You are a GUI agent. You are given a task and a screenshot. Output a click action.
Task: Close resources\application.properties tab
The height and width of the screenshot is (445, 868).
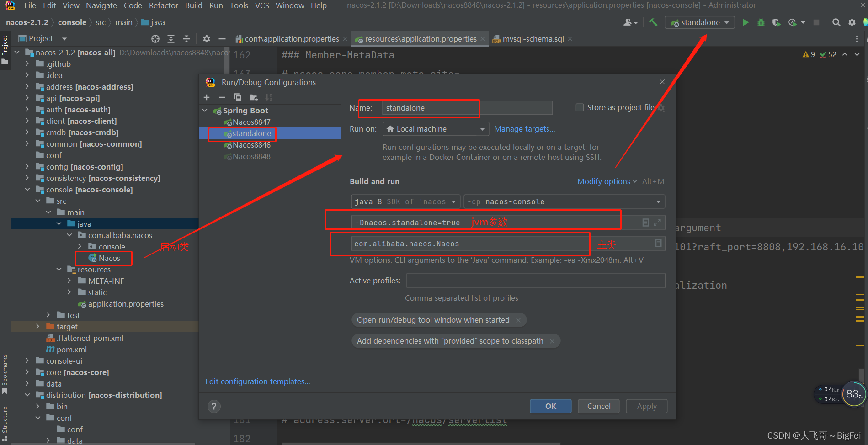482,39
